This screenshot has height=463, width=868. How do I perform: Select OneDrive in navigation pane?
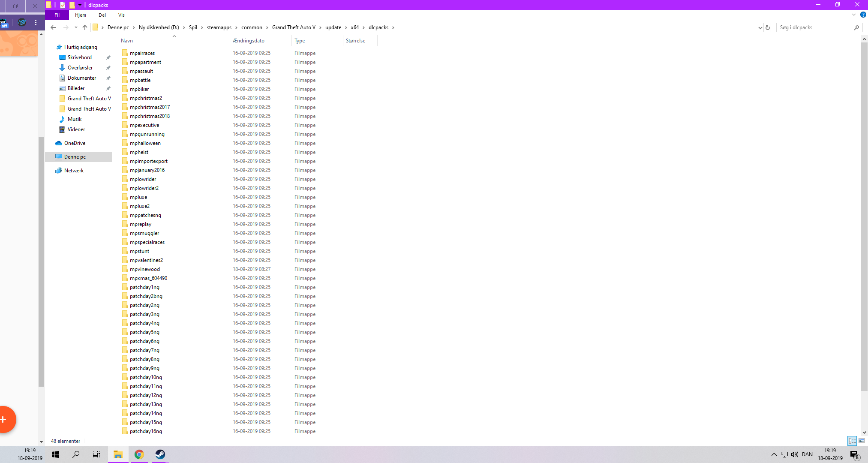(75, 143)
